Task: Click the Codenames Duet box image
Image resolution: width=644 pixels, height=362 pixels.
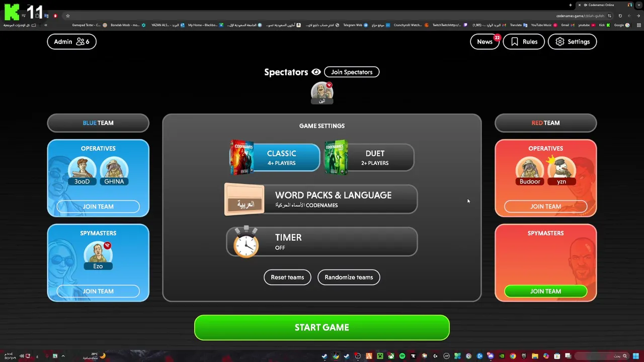Action: click(336, 157)
